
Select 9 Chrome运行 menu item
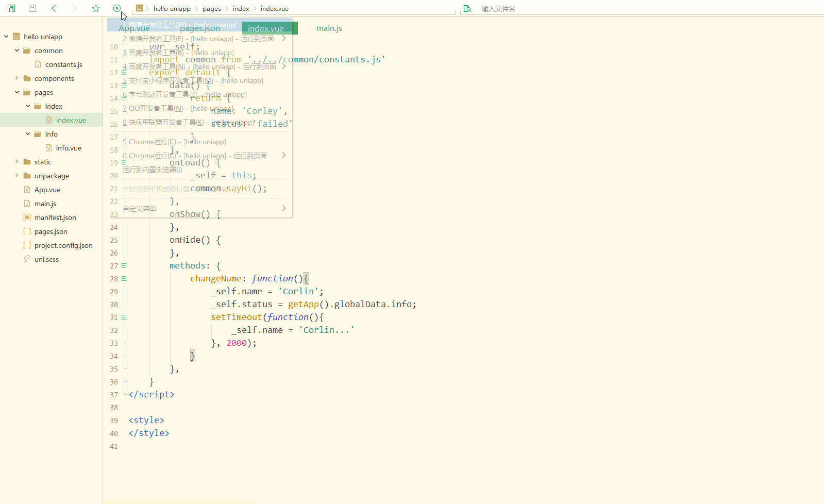click(199, 142)
